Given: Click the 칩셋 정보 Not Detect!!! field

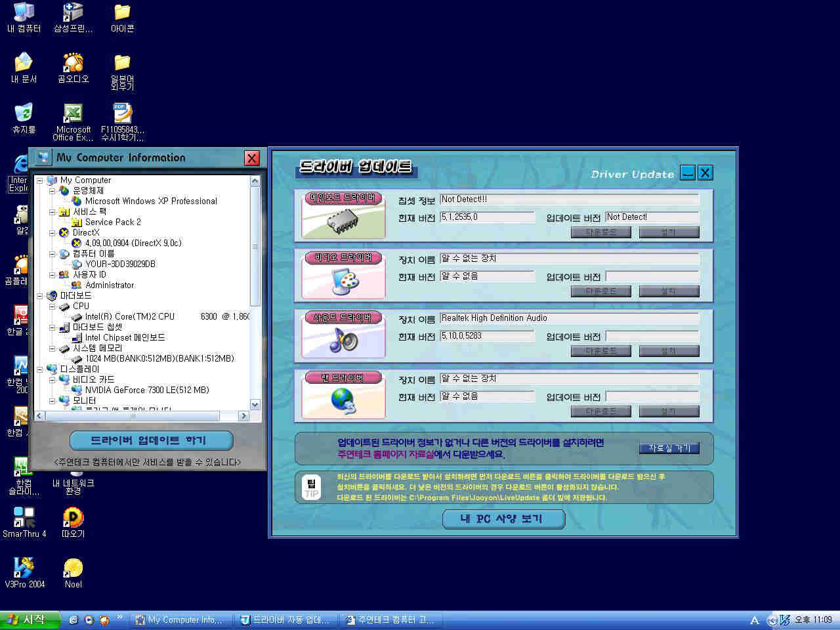Looking at the screenshot, I should coord(569,199).
